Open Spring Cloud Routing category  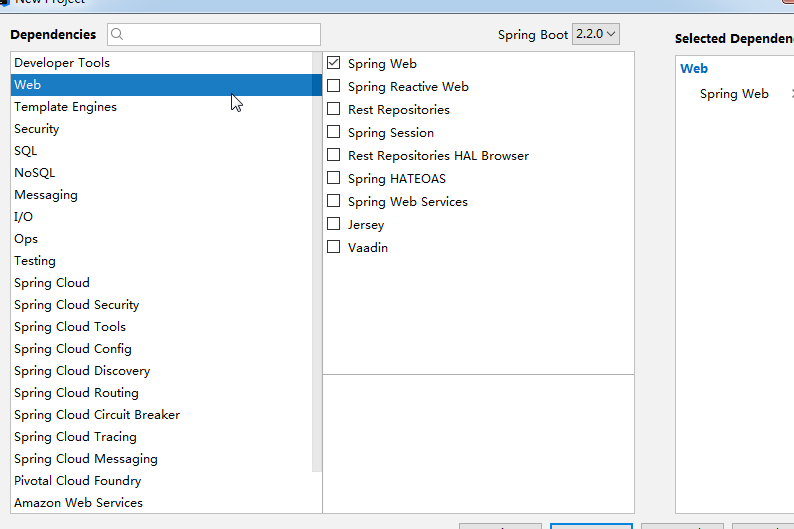pos(162,393)
